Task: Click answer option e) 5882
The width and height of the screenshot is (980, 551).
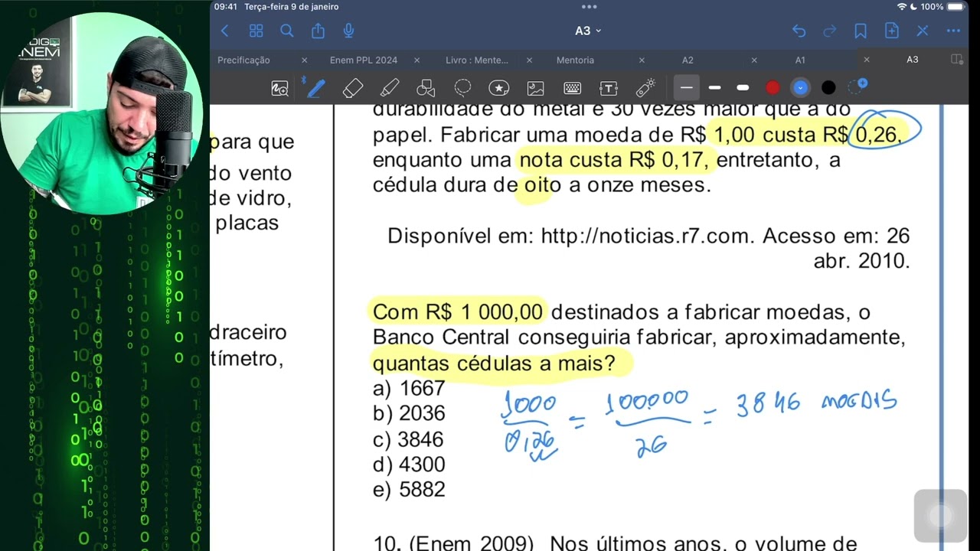Action: pos(409,490)
